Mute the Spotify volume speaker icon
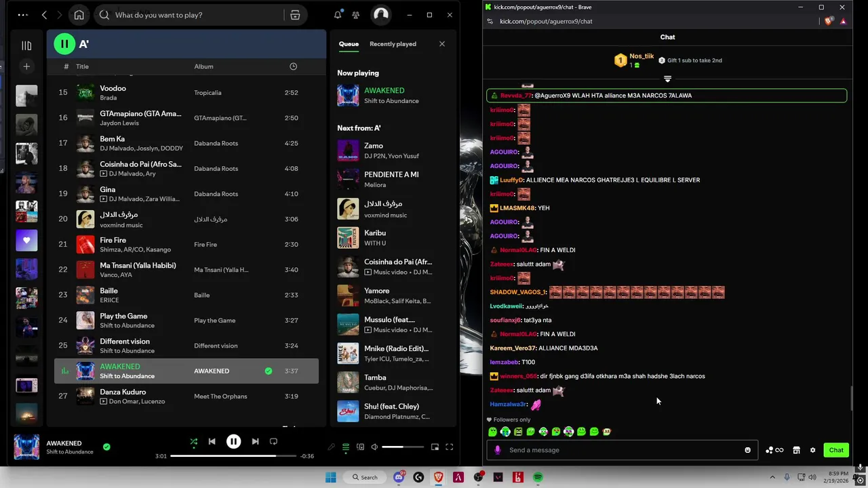 374,447
